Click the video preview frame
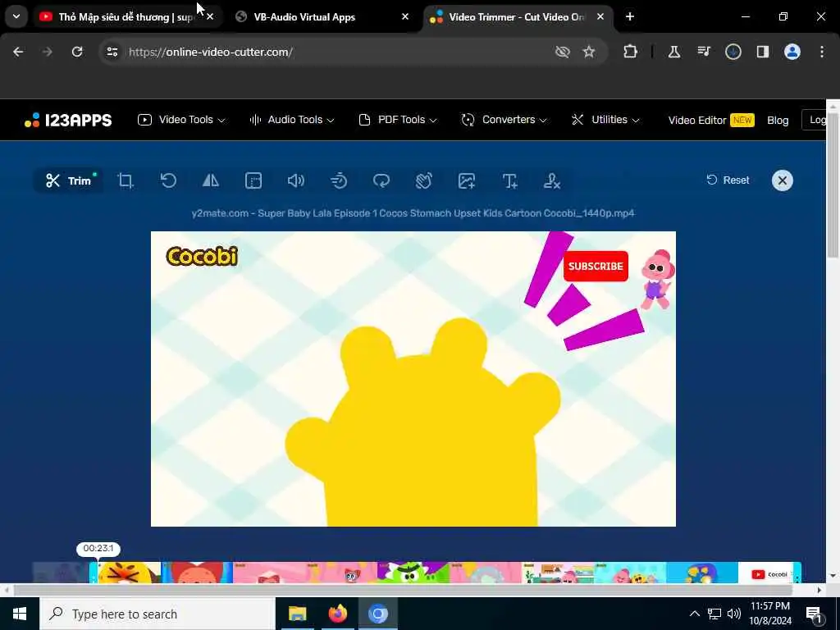This screenshot has height=630, width=840. click(413, 379)
